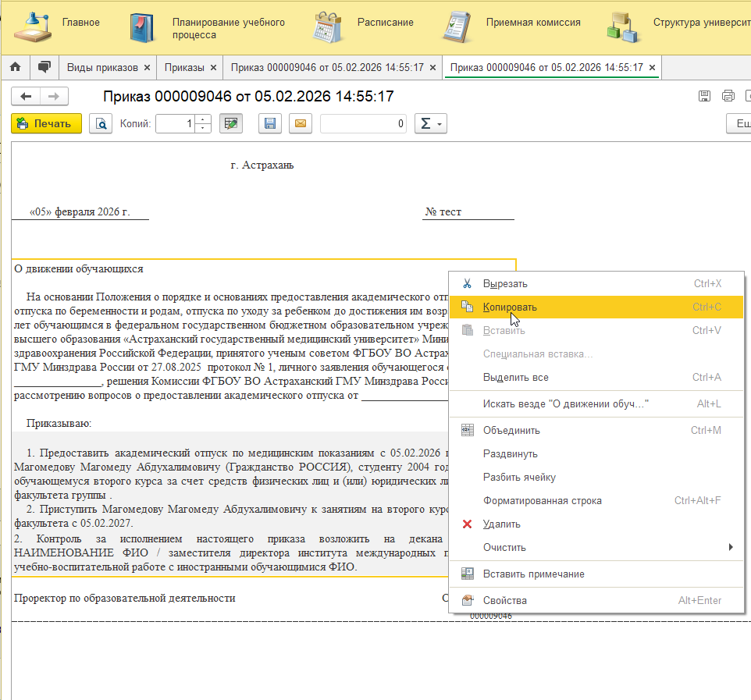Click the print preview magnifier icon
Viewport: 751px width, 700px height.
point(101,123)
